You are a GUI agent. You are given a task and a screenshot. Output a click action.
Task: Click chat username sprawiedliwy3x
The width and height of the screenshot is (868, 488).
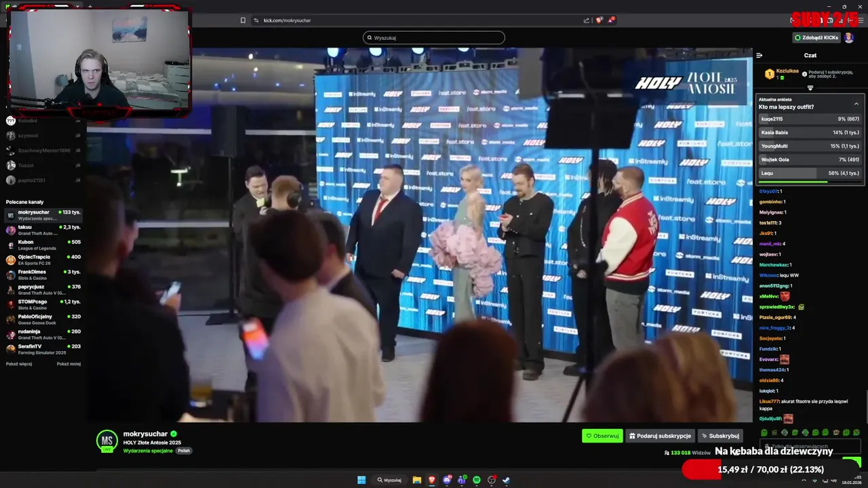pyautogui.click(x=776, y=307)
